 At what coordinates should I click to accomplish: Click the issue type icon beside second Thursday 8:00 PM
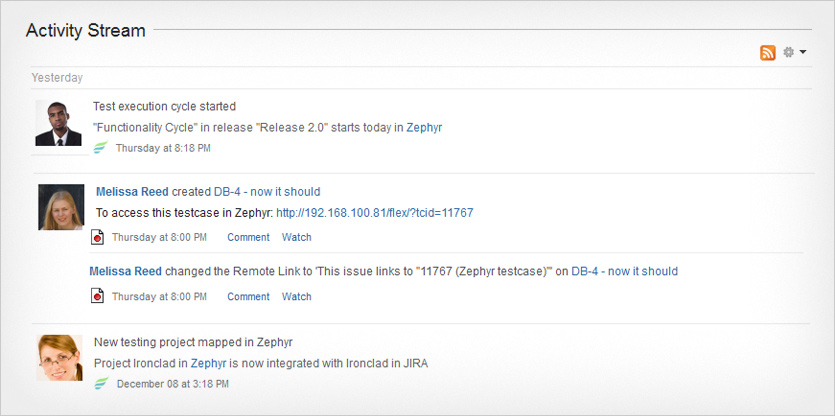tap(97, 296)
